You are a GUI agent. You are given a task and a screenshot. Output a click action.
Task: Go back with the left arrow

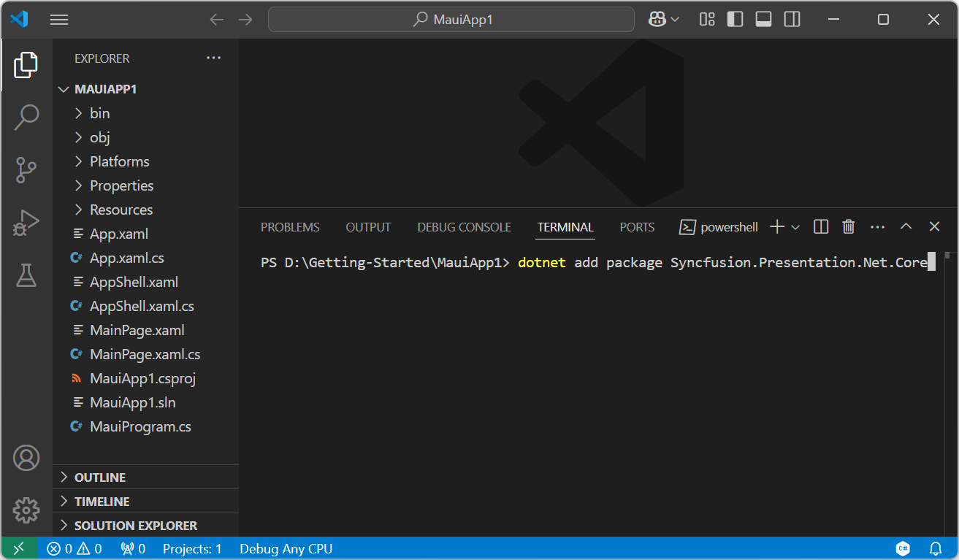coord(216,20)
